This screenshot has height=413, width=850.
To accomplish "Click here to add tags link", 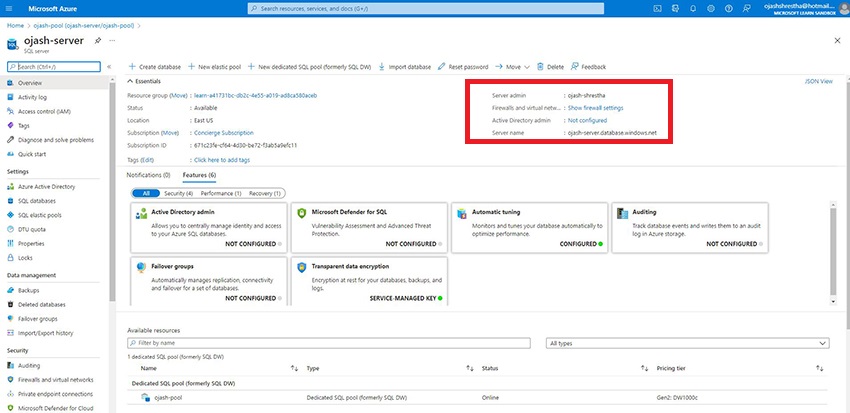I will point(222,160).
